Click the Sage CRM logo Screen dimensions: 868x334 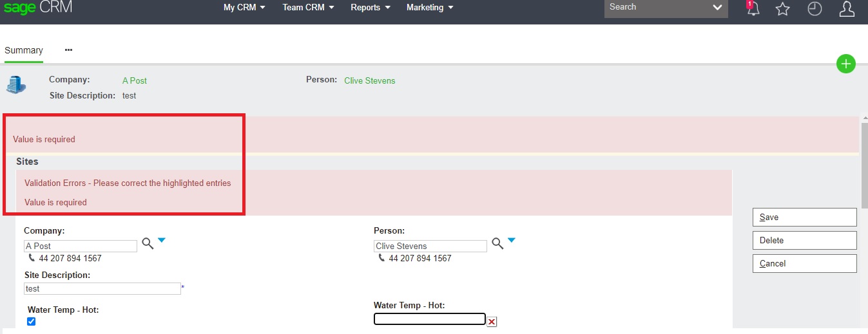(38, 8)
